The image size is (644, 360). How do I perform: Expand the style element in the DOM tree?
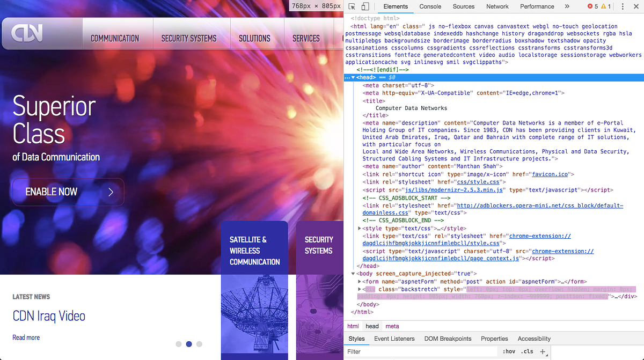click(x=360, y=228)
